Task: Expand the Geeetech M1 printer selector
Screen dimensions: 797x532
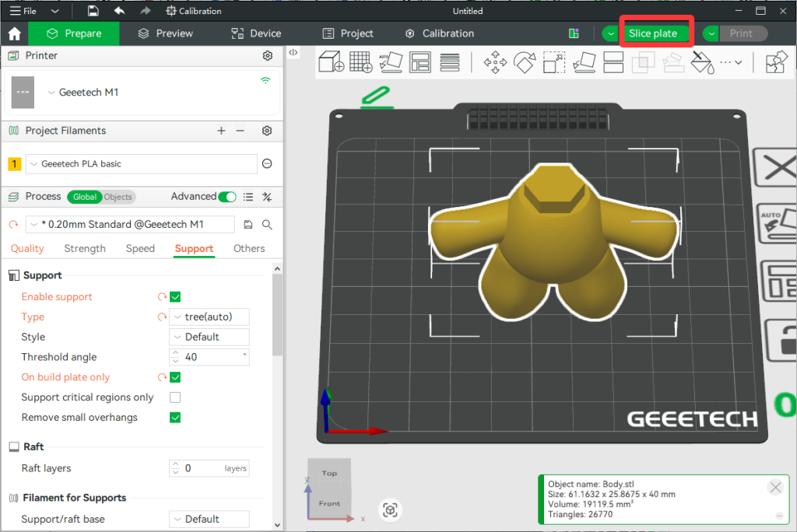Action: 84,93
